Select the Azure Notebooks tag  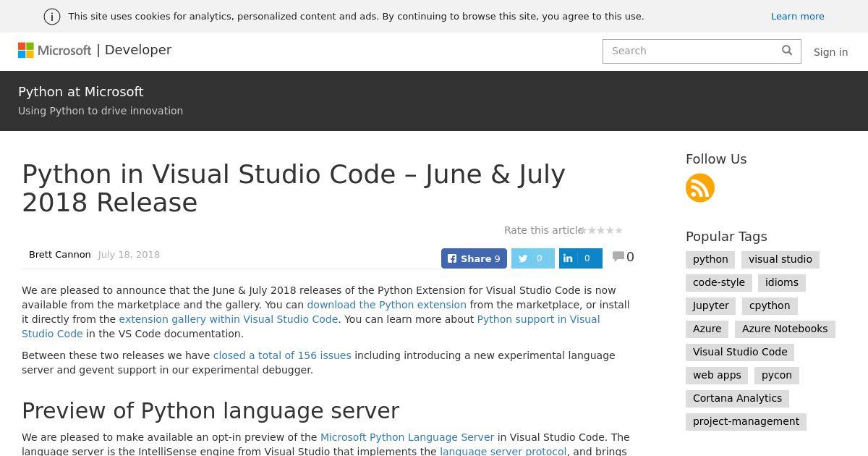tap(785, 329)
